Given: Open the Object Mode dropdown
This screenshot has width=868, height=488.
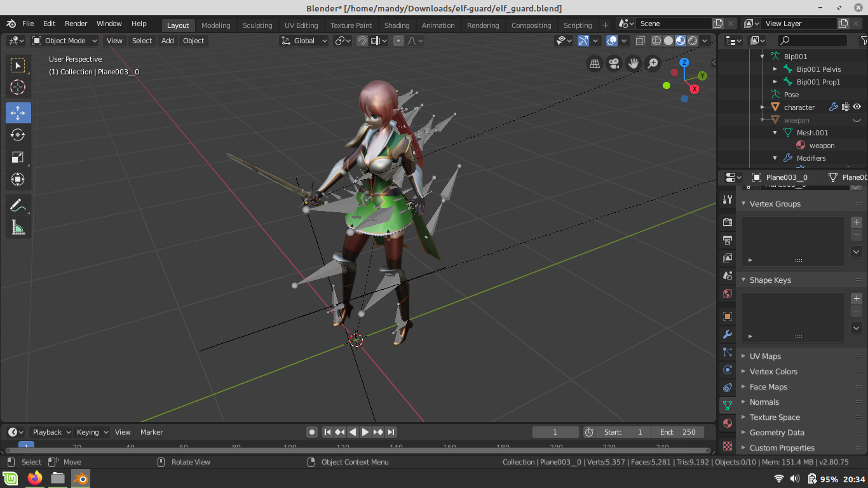Looking at the screenshot, I should [65, 41].
